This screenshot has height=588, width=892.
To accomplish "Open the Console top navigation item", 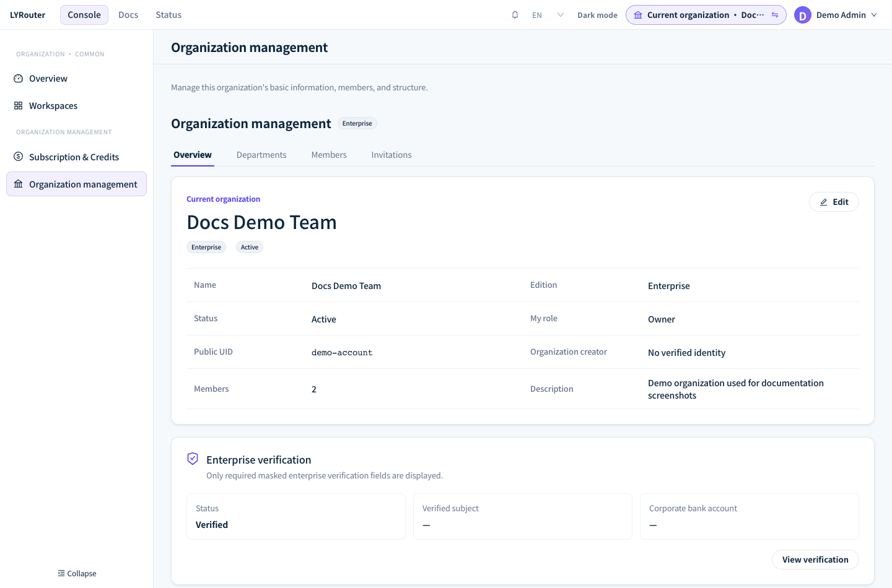I will pos(84,15).
